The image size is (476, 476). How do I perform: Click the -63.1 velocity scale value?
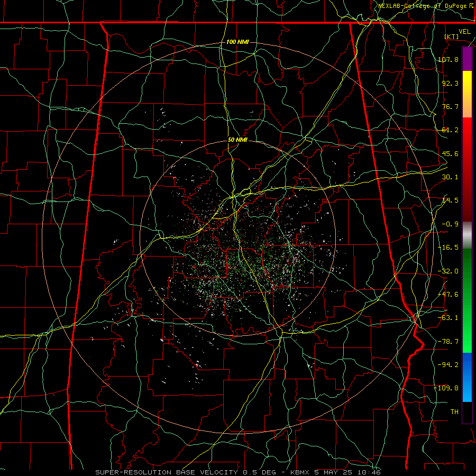coord(448,318)
